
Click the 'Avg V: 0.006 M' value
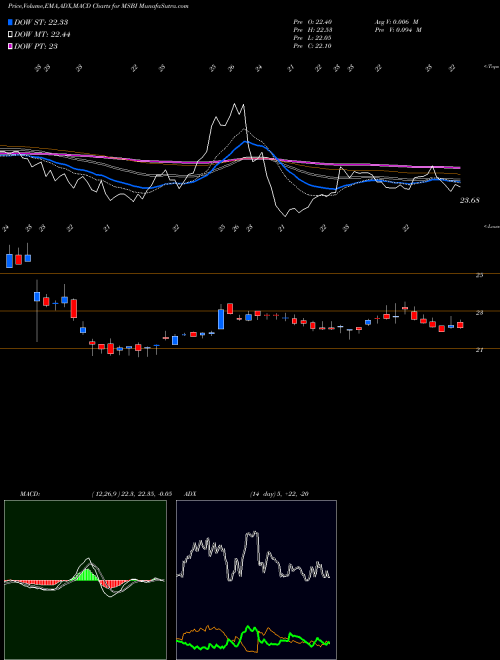point(396,22)
